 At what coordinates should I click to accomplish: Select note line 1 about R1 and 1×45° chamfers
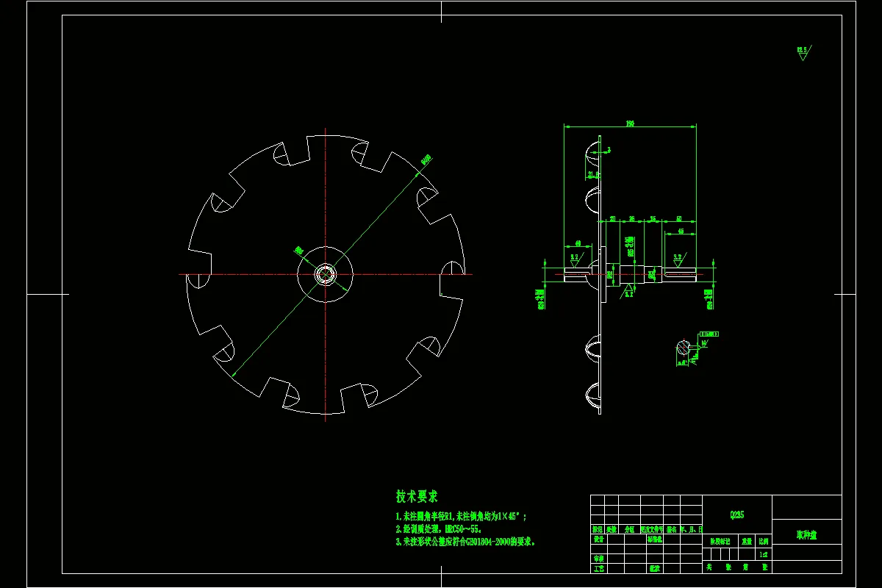tap(461, 517)
